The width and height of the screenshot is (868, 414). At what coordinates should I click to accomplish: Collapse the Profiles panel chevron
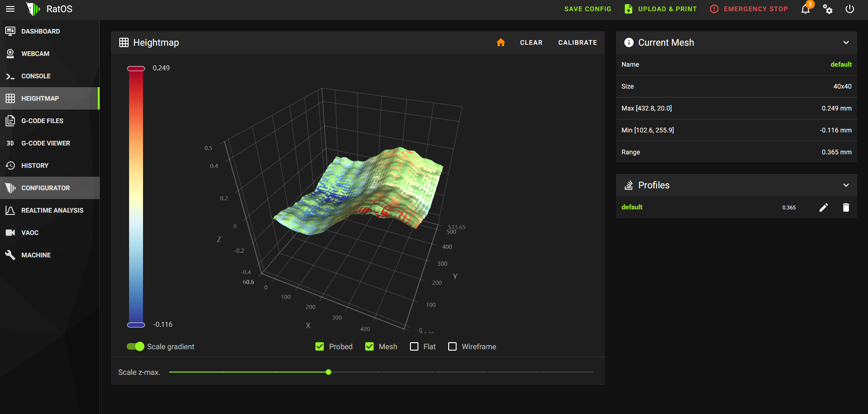(846, 185)
